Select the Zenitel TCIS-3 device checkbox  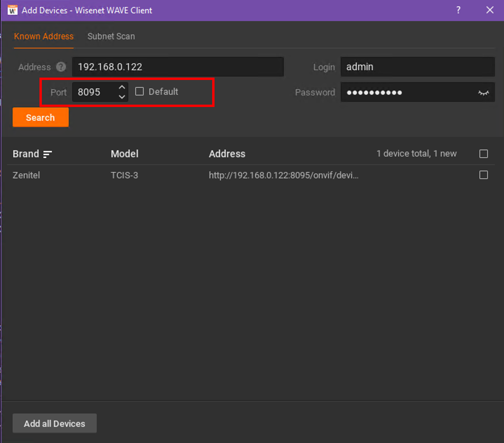[x=483, y=175]
